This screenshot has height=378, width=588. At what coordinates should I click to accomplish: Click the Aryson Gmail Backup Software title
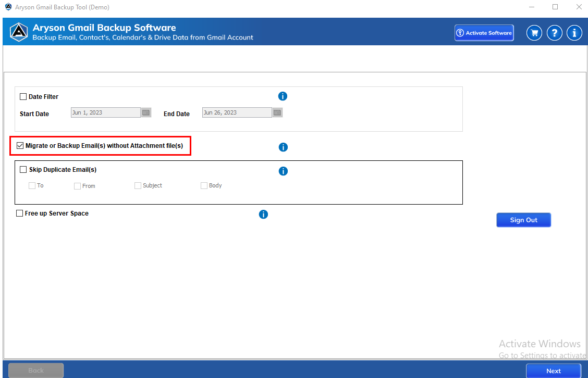coord(104,28)
